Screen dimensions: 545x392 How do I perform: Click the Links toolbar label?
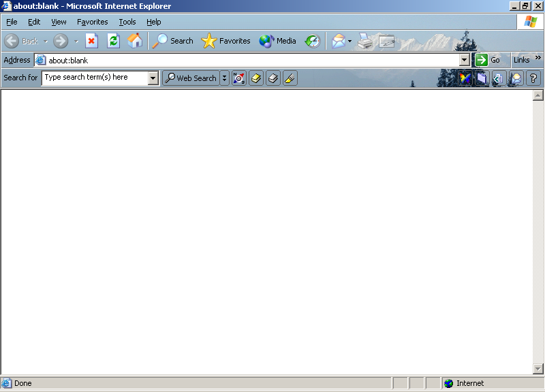(x=521, y=60)
